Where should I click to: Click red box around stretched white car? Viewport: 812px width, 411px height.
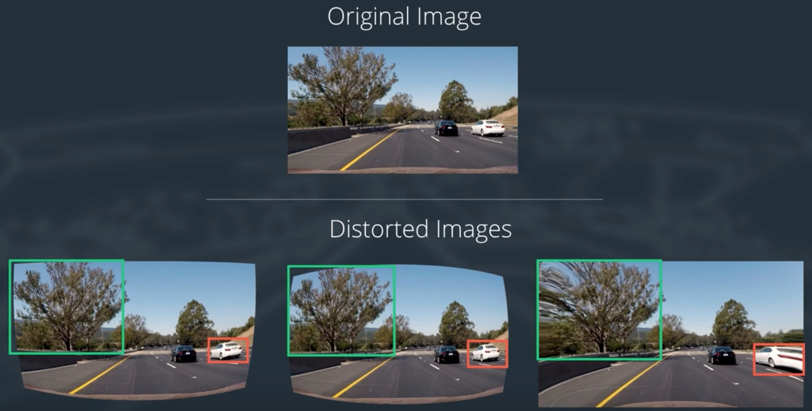click(779, 359)
